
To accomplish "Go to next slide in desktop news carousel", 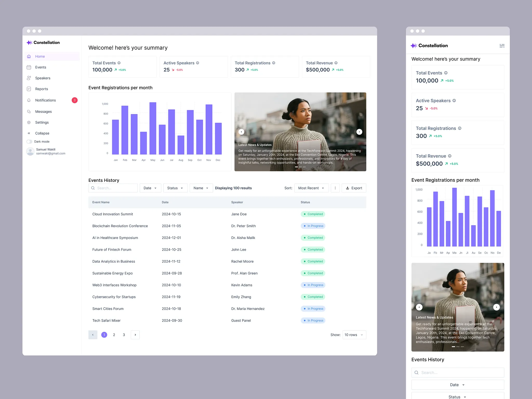I will [359, 132].
